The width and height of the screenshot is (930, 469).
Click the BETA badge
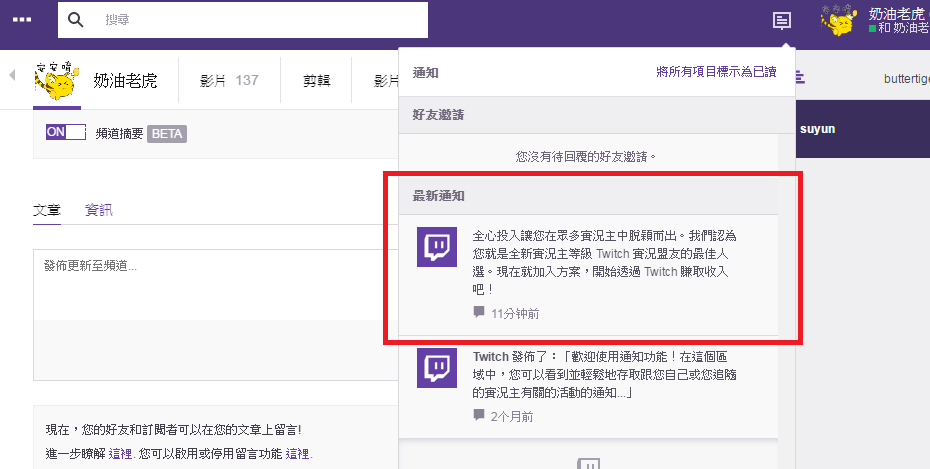click(167, 134)
